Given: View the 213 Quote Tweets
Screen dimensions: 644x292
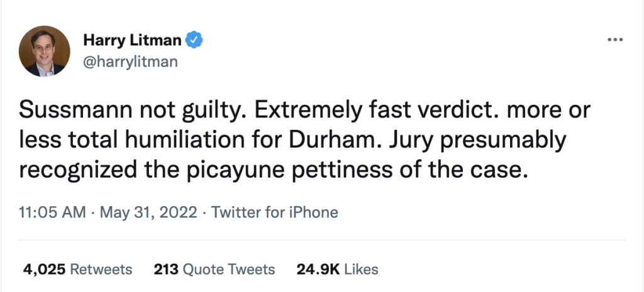Looking at the screenshot, I should point(214,269).
